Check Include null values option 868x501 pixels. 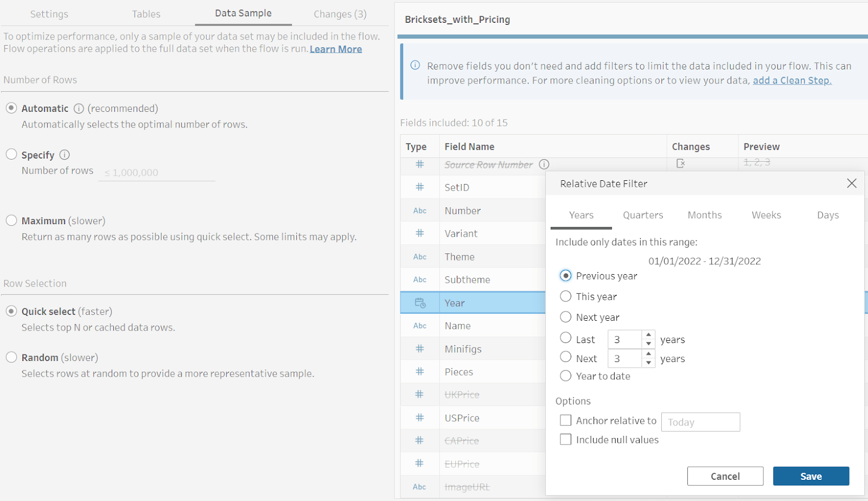[565, 440]
